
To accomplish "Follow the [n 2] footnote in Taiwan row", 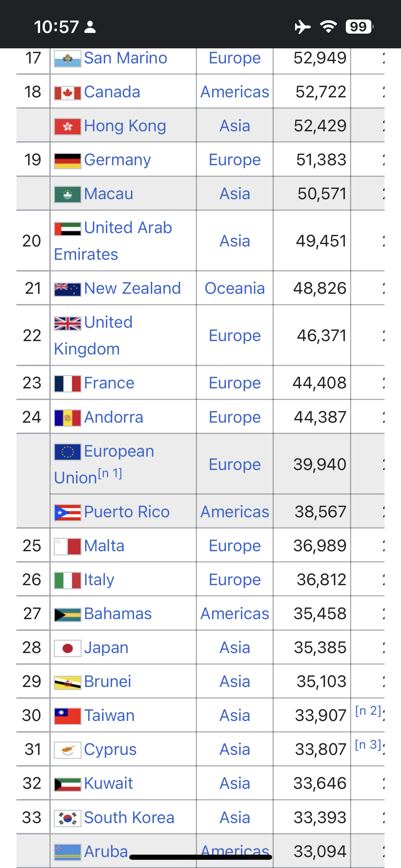I will 368,711.
